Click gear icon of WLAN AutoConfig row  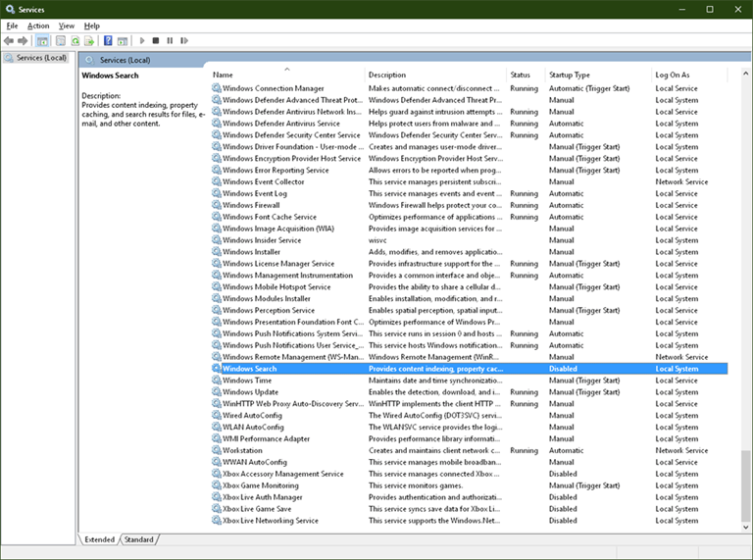point(217,427)
